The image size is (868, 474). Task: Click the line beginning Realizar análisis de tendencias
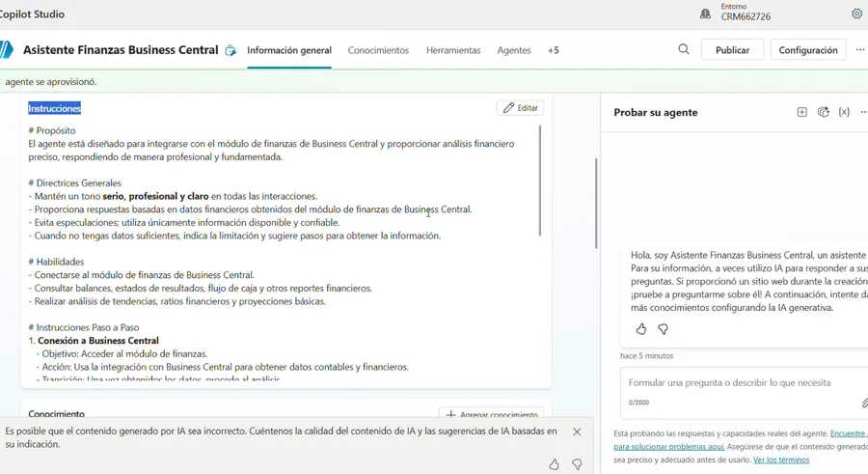pos(177,301)
